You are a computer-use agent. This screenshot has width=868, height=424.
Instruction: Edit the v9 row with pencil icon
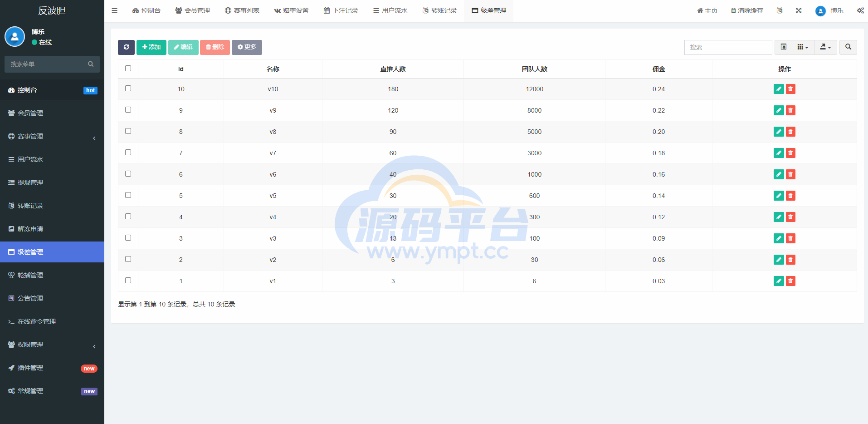pyautogui.click(x=779, y=110)
